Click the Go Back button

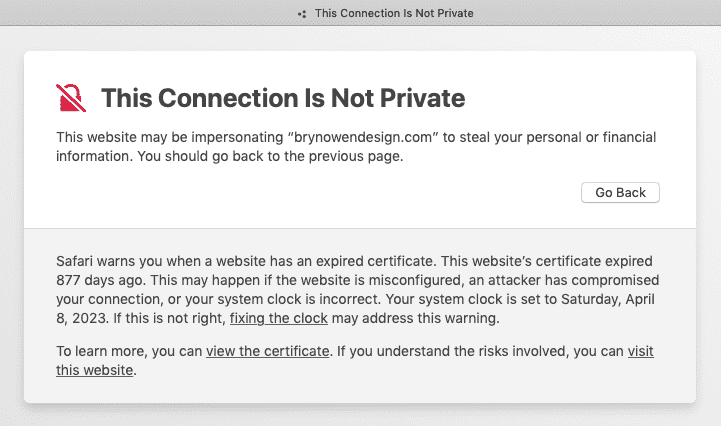[620, 192]
